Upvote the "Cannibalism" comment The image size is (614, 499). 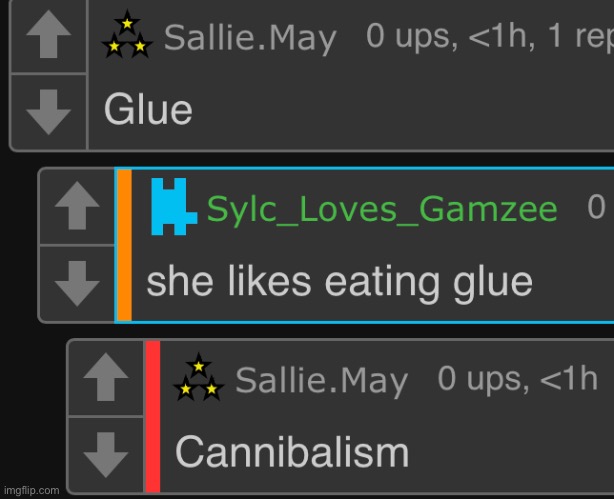click(105, 379)
